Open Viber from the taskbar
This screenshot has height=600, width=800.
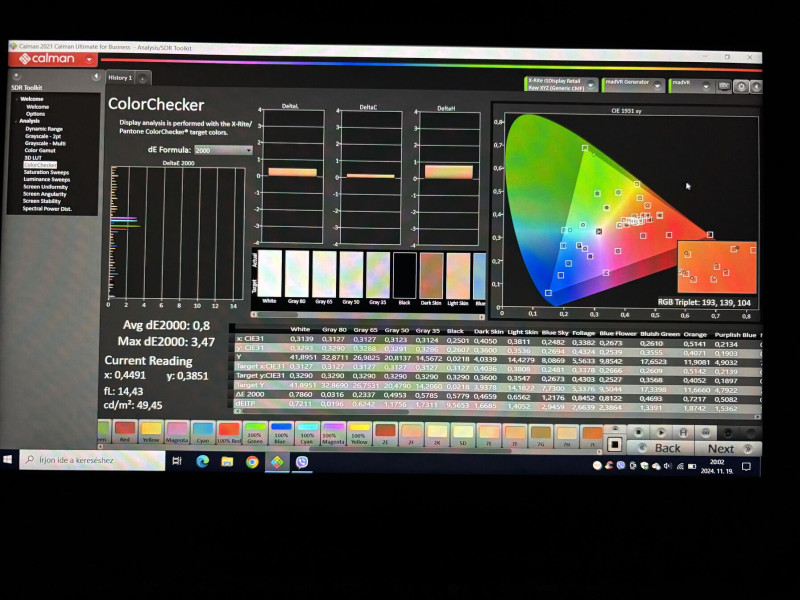(x=302, y=462)
